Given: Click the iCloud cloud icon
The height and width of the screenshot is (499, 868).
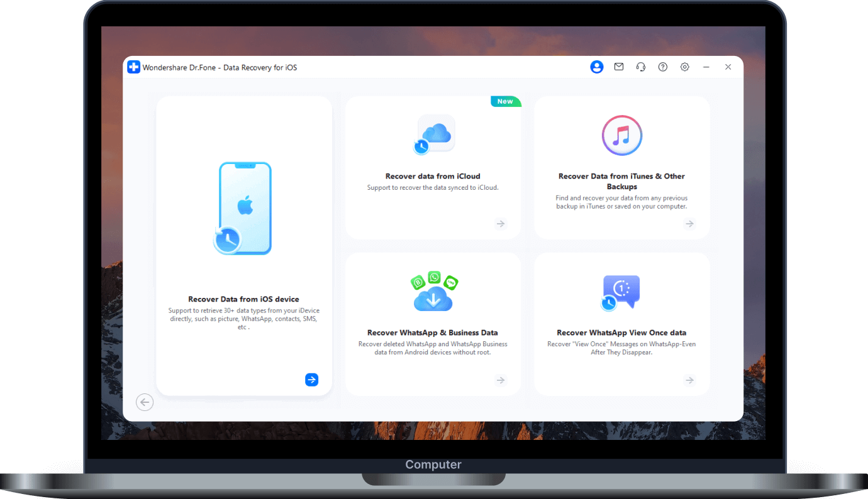Looking at the screenshot, I should [433, 134].
